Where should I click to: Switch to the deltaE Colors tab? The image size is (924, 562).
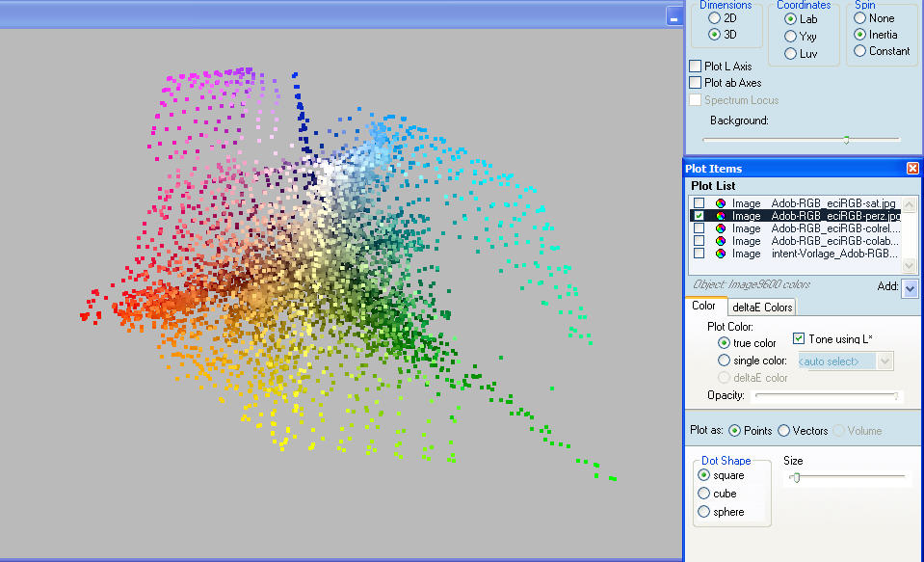(760, 307)
